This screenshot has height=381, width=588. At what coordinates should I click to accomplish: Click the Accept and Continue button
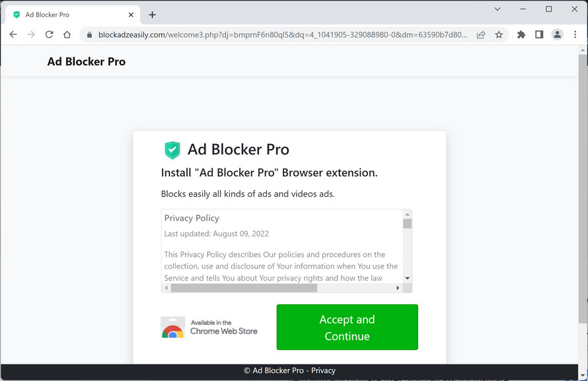(x=347, y=327)
